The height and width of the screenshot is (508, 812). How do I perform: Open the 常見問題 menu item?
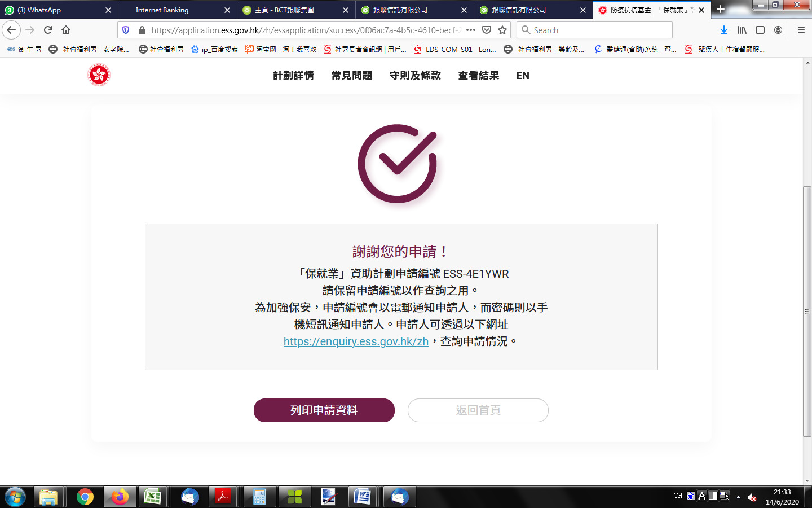tap(352, 76)
